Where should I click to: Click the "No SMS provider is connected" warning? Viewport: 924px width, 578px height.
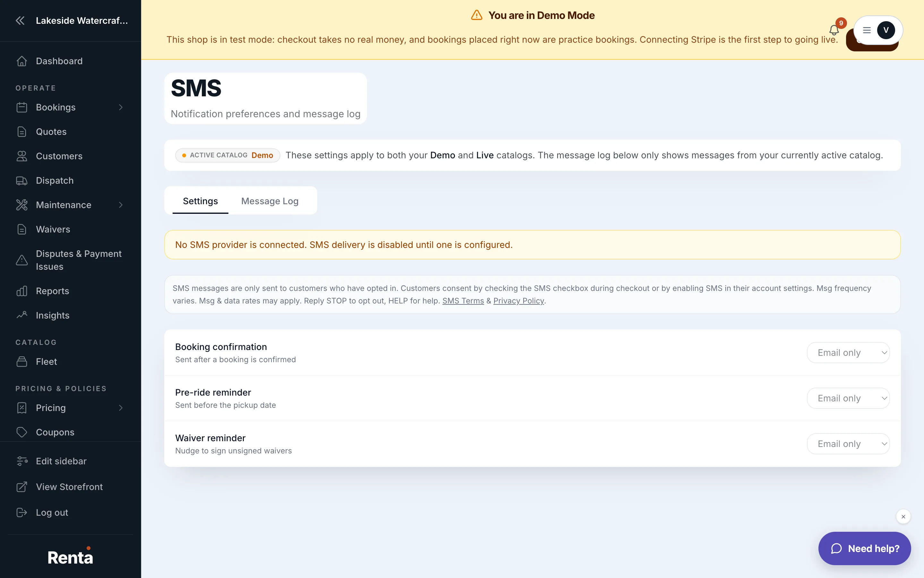point(532,245)
